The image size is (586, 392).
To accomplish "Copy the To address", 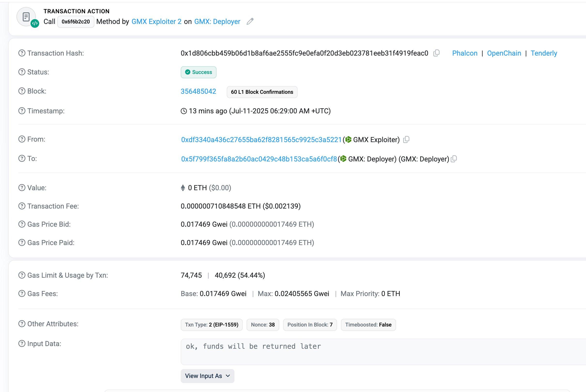I will click(454, 159).
